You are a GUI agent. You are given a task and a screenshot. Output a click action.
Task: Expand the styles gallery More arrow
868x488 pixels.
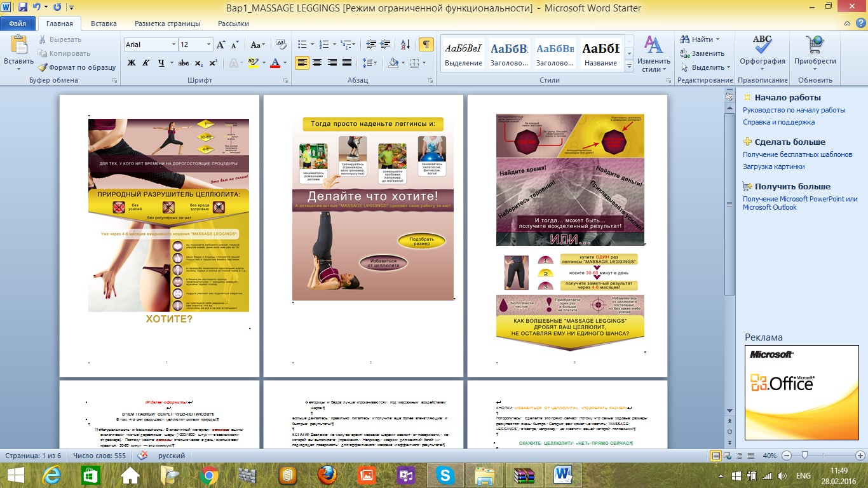pyautogui.click(x=629, y=66)
